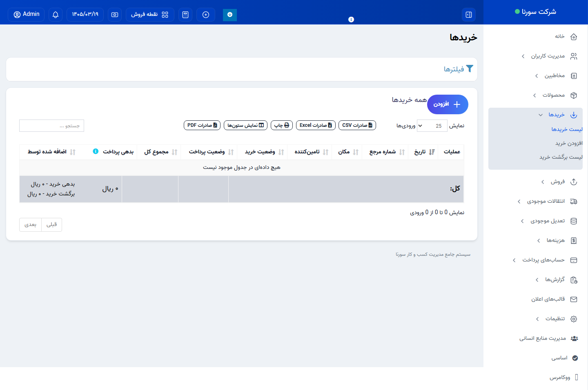The width and height of the screenshot is (588, 390).
Task: Export table with صادرات Excel
Action: (316, 125)
